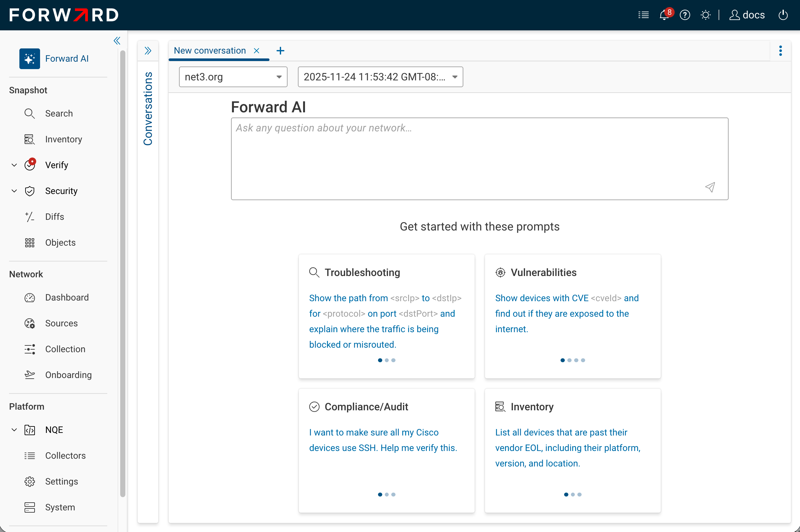Click the sidebar vertical scrollbar
The height and width of the screenshot is (532, 800).
pos(122,273)
